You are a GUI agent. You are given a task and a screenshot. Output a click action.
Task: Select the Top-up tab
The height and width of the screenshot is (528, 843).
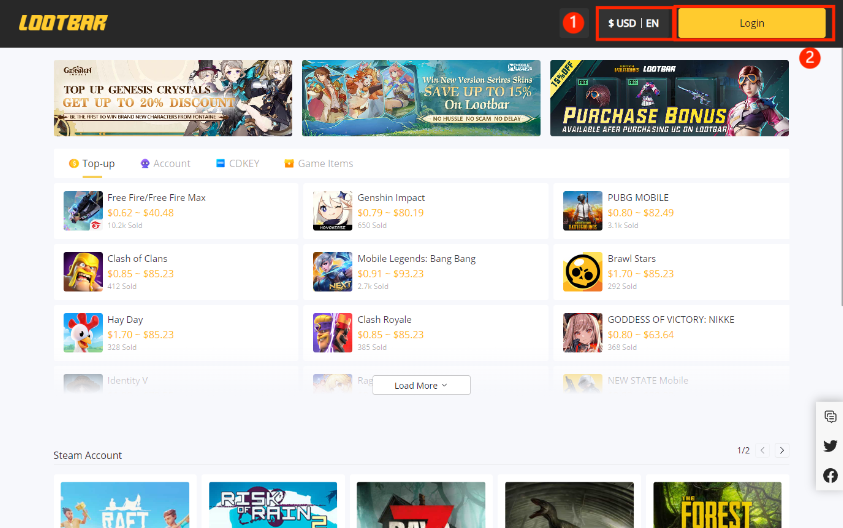[x=92, y=163]
